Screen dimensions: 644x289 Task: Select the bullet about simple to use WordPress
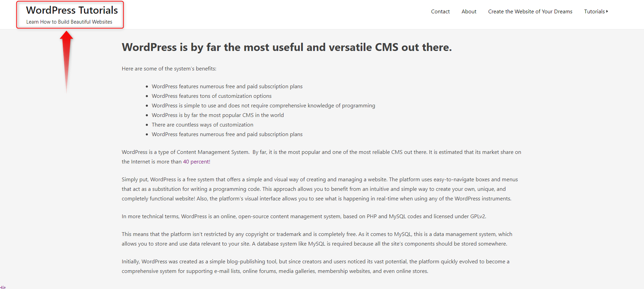pos(263,106)
